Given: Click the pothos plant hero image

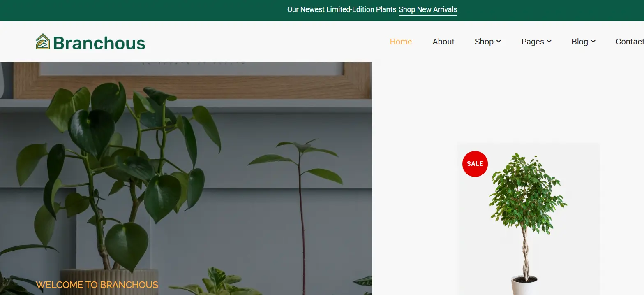Looking at the screenshot, I should pos(186,179).
